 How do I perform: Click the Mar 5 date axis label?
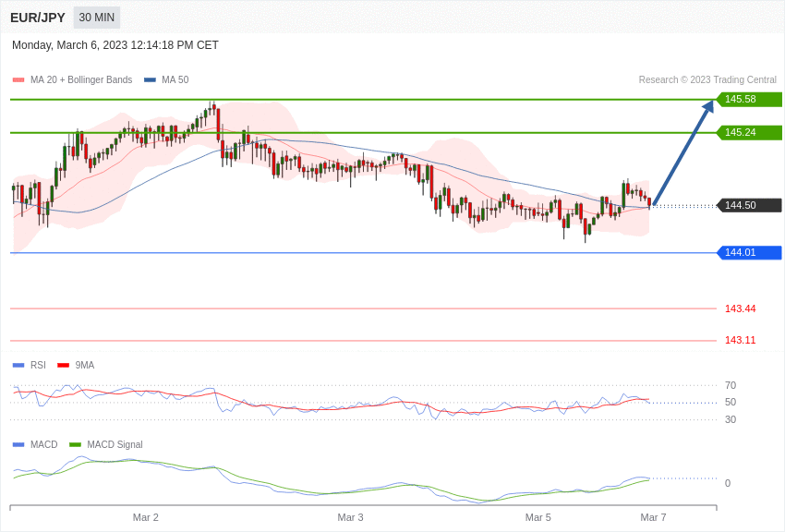538,517
